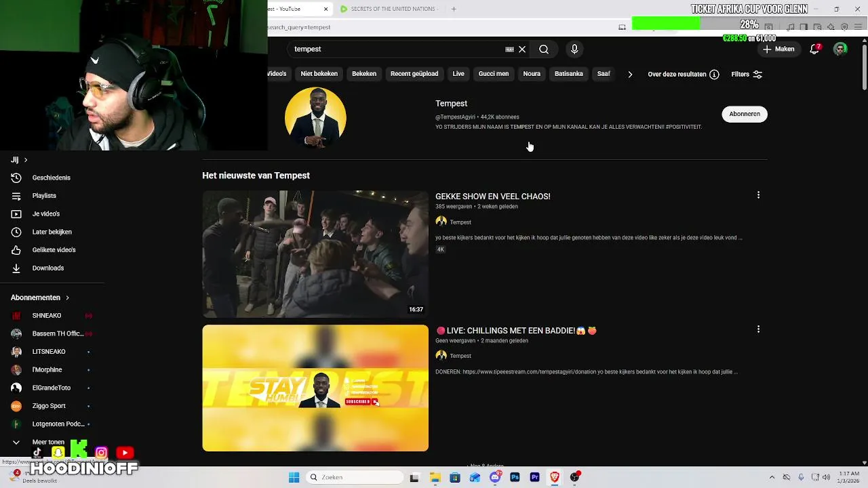
Task: Open Je video's in the sidebar
Action: tap(46, 214)
